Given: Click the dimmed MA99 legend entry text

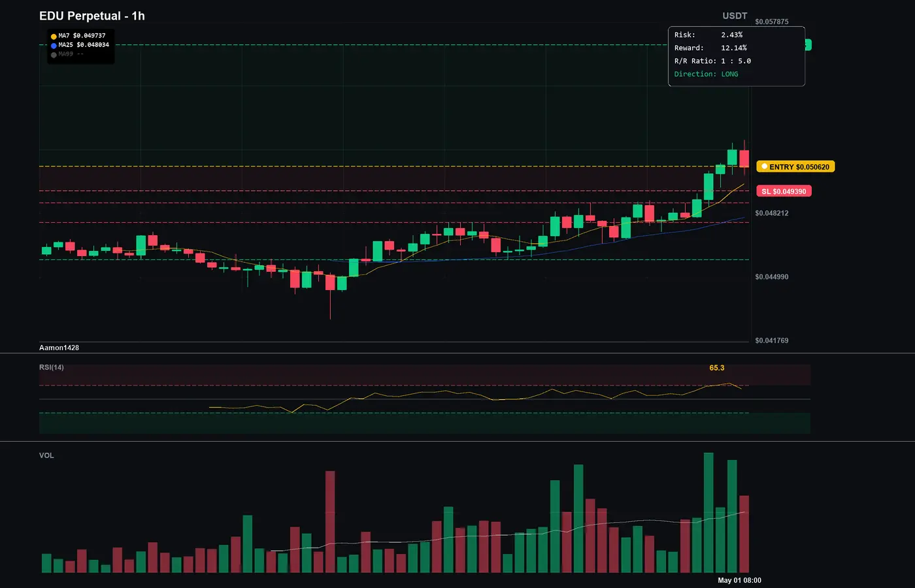Looking at the screenshot, I should click(71, 54).
